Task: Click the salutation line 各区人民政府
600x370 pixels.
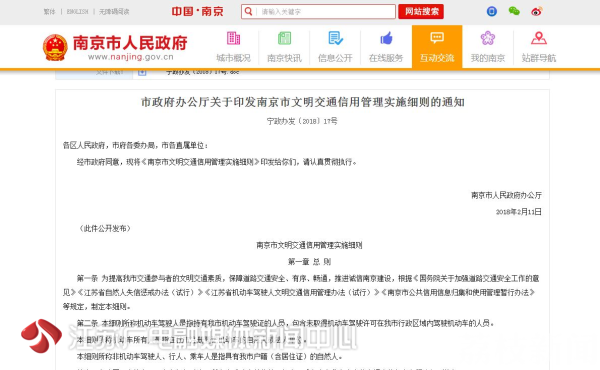Action: [x=135, y=145]
